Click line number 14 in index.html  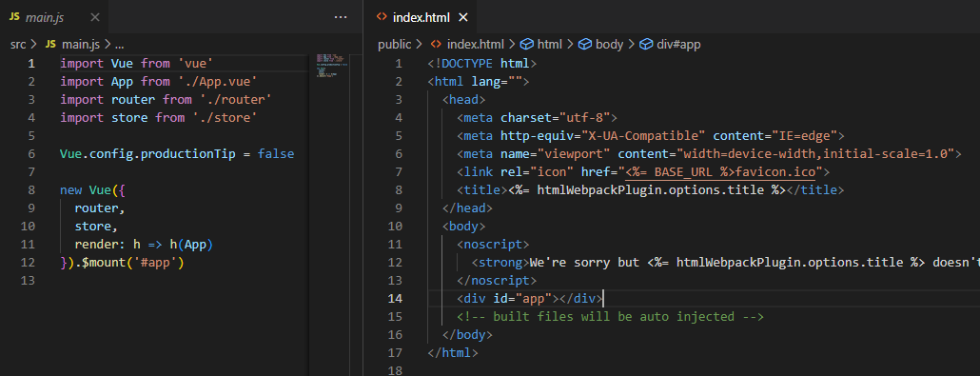(x=395, y=299)
